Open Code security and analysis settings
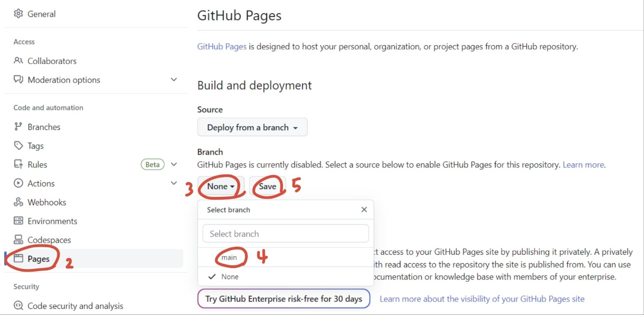The image size is (644, 315). (75, 306)
